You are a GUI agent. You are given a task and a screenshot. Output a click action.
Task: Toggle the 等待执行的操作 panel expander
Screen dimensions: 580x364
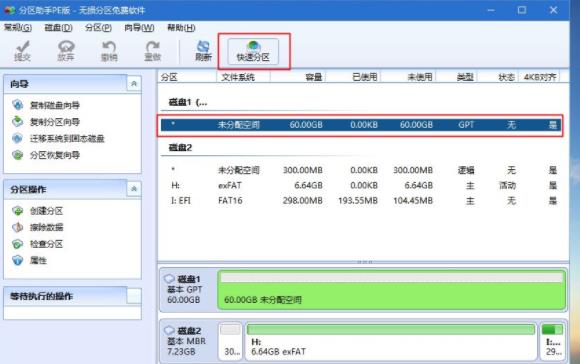click(134, 296)
